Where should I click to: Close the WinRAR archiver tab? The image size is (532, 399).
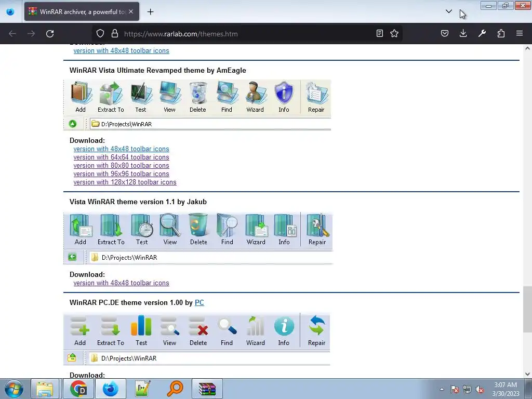[131, 11]
